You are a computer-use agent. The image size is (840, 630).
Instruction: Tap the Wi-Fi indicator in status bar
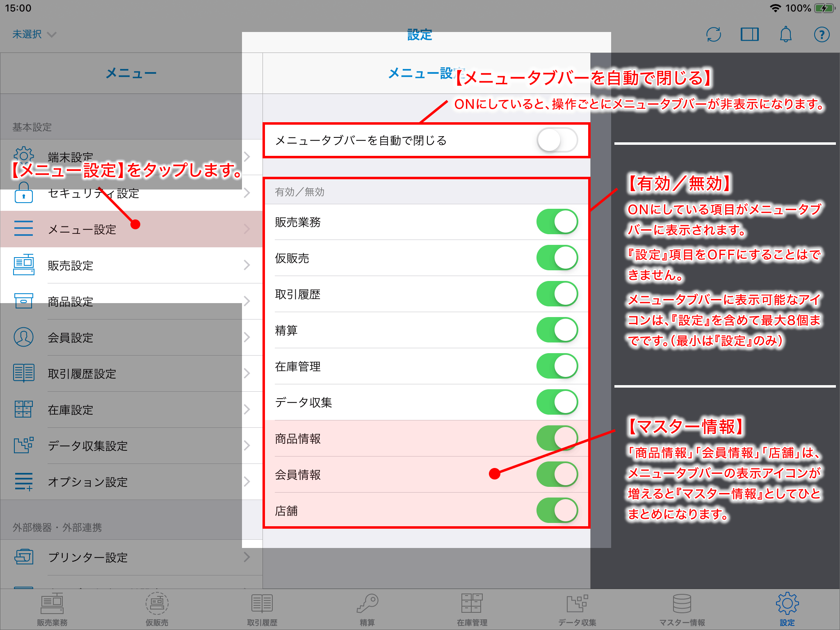775,8
